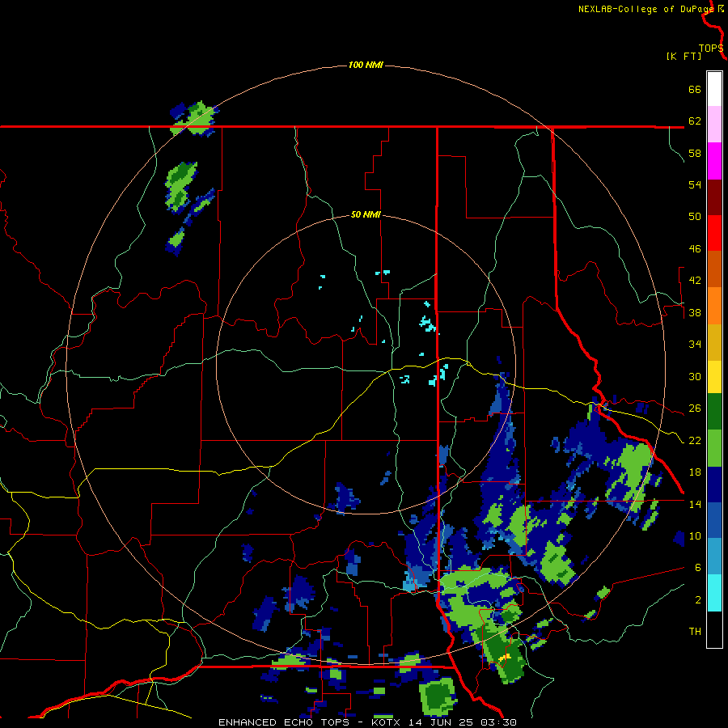Viewport: 728px width, 728px height.
Task: Select the black TH legend swatch
Action: pos(714,629)
